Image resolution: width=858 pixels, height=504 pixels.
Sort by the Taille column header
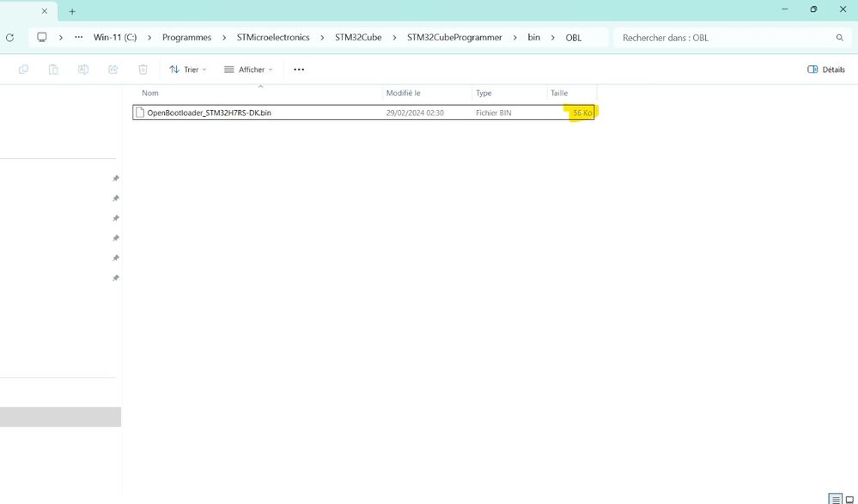572,93
